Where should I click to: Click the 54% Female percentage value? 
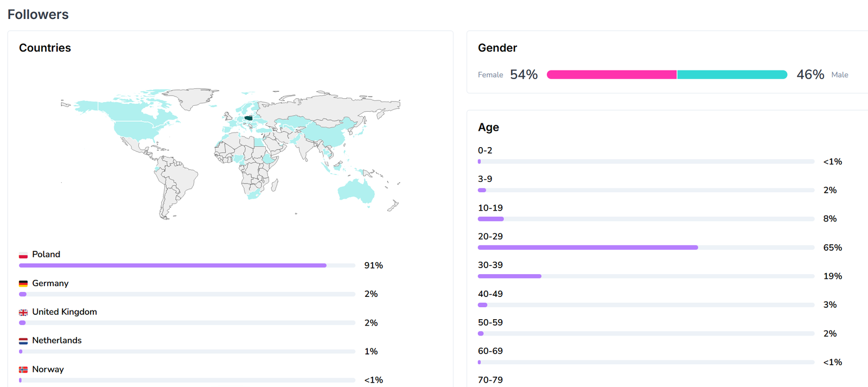tap(524, 74)
